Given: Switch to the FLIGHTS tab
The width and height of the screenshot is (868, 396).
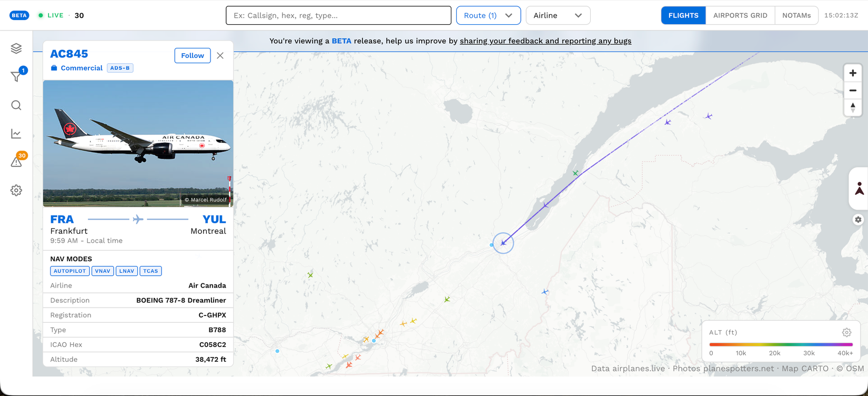Looking at the screenshot, I should (x=683, y=15).
